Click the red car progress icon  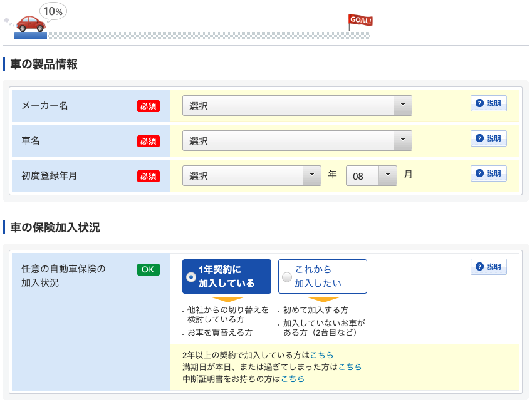[31, 24]
